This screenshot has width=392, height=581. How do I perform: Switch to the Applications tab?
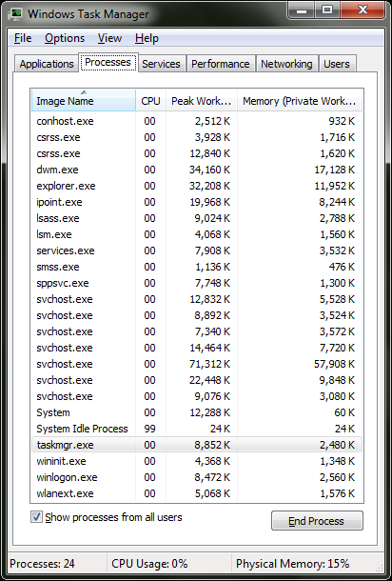click(47, 64)
